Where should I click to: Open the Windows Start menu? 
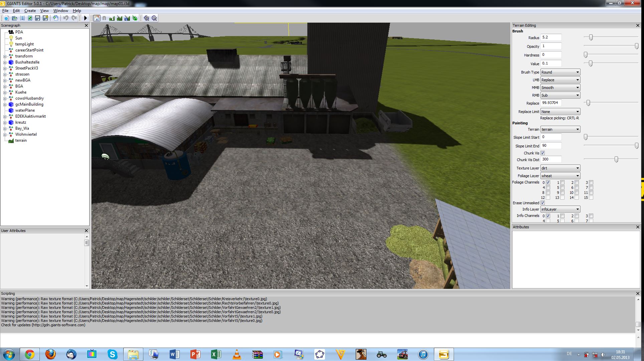[9, 354]
